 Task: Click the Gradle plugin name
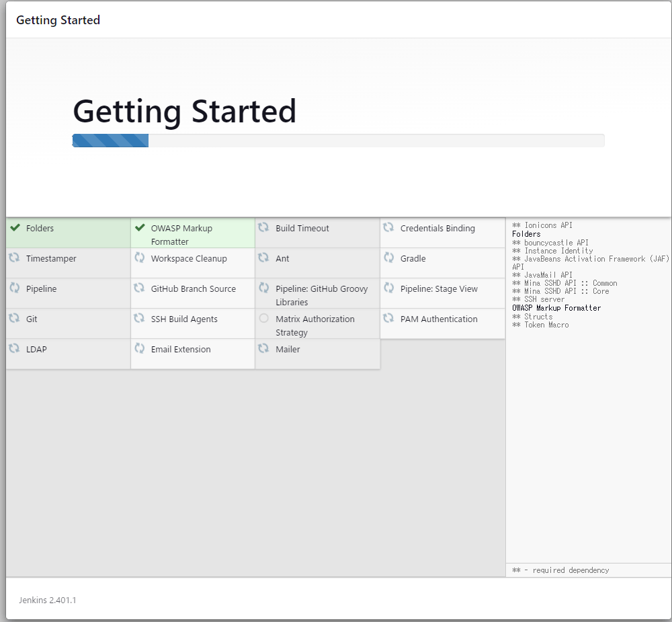pos(413,259)
